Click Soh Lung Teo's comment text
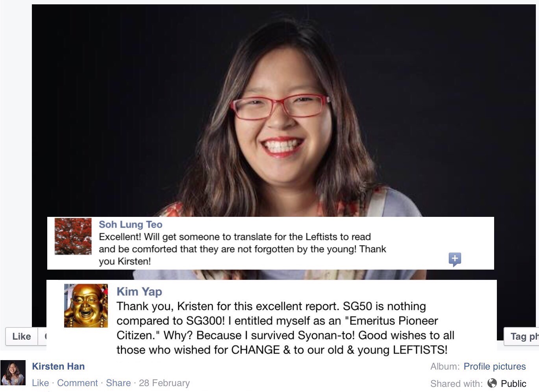Image resolution: width=539 pixels, height=392 pixels. [x=243, y=249]
